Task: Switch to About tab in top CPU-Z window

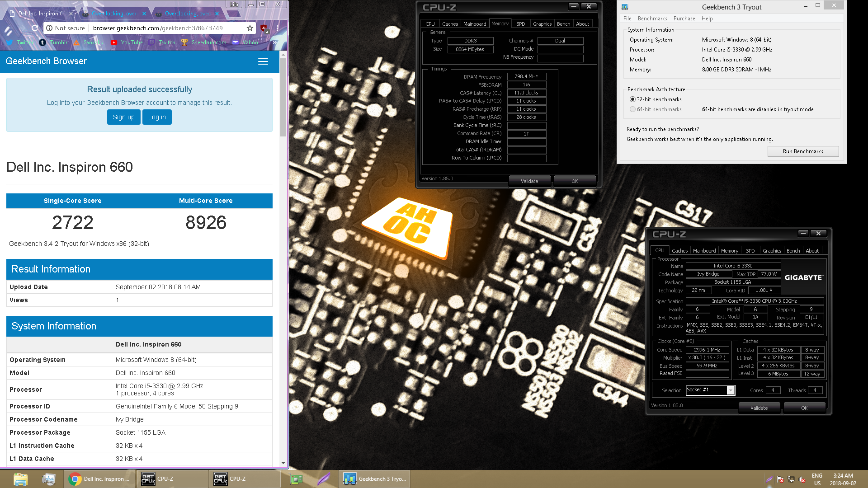Action: pyautogui.click(x=583, y=24)
